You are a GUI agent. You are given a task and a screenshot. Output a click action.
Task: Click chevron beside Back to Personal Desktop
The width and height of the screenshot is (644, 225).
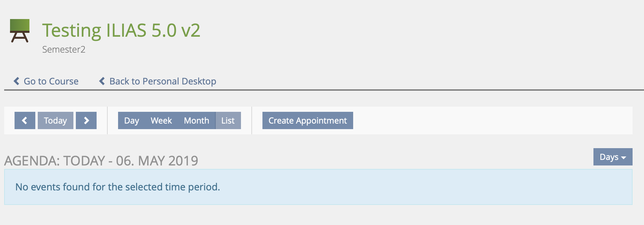tap(102, 81)
